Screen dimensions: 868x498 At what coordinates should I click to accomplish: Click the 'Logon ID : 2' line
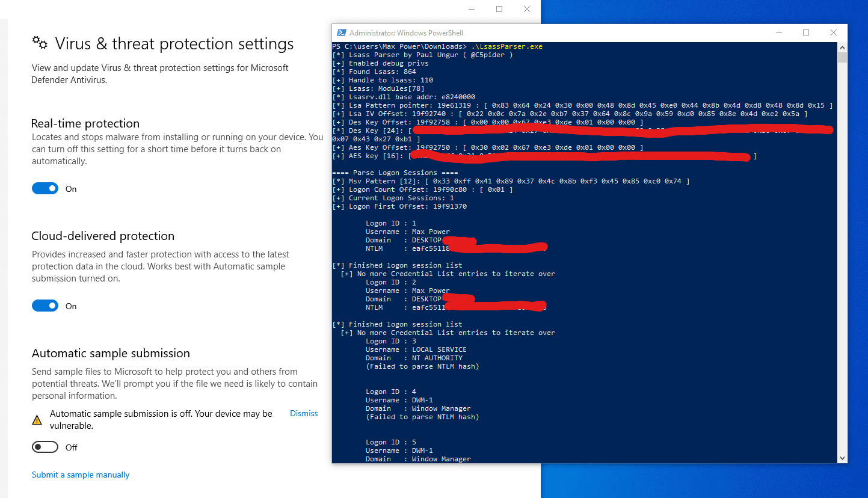click(x=390, y=282)
